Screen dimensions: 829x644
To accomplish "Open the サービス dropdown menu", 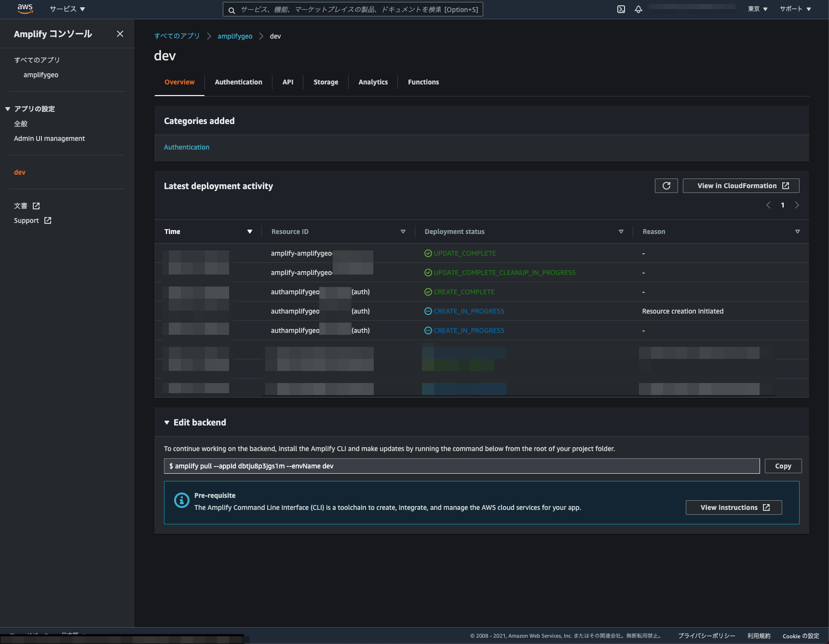I will 67,9.
